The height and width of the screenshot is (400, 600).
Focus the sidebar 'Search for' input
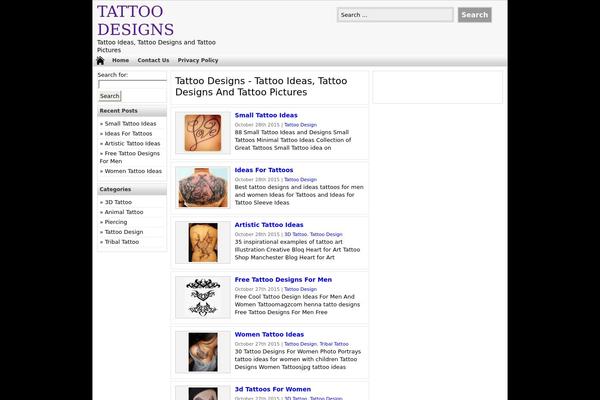[132, 84]
